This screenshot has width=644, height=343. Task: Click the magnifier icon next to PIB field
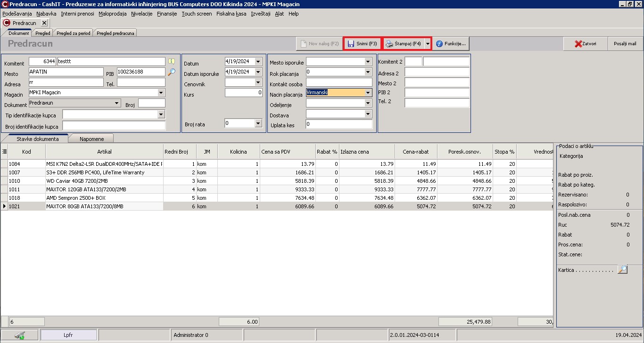click(172, 72)
